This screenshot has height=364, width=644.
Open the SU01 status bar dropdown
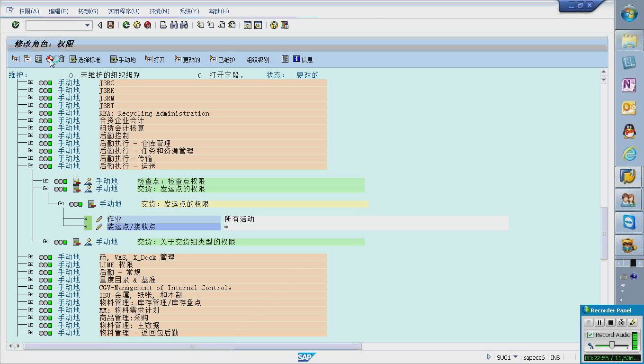click(516, 357)
